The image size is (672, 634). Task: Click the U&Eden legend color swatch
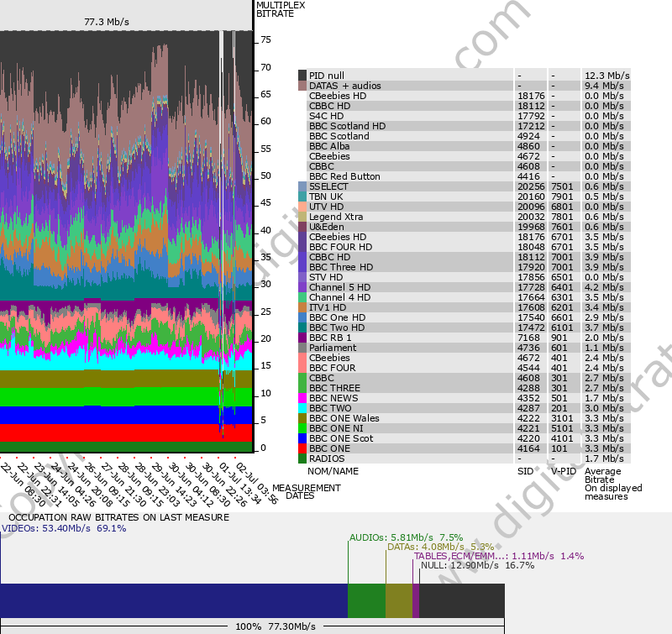coord(302,227)
